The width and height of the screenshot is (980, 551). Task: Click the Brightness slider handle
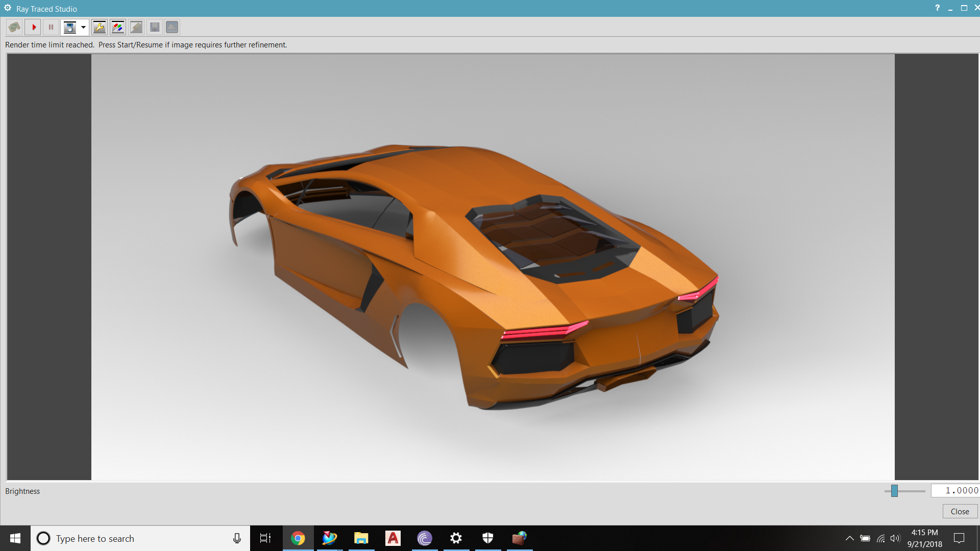[x=894, y=491]
